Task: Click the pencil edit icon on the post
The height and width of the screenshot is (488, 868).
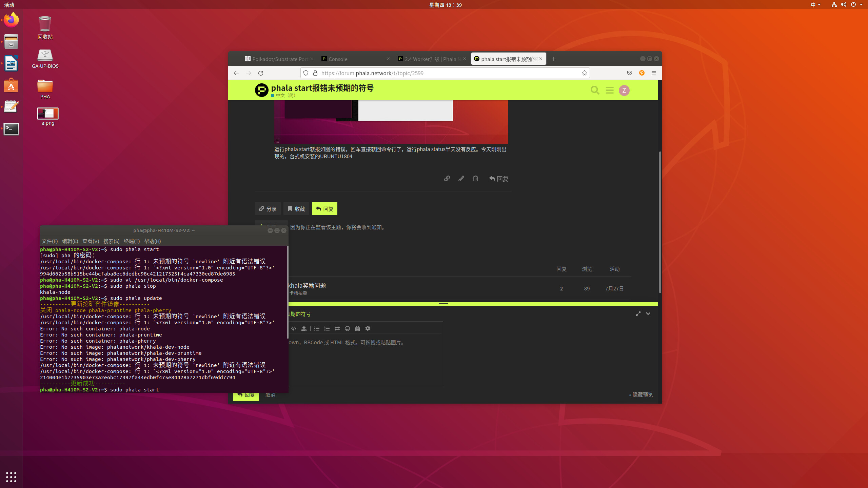Action: pos(461,179)
